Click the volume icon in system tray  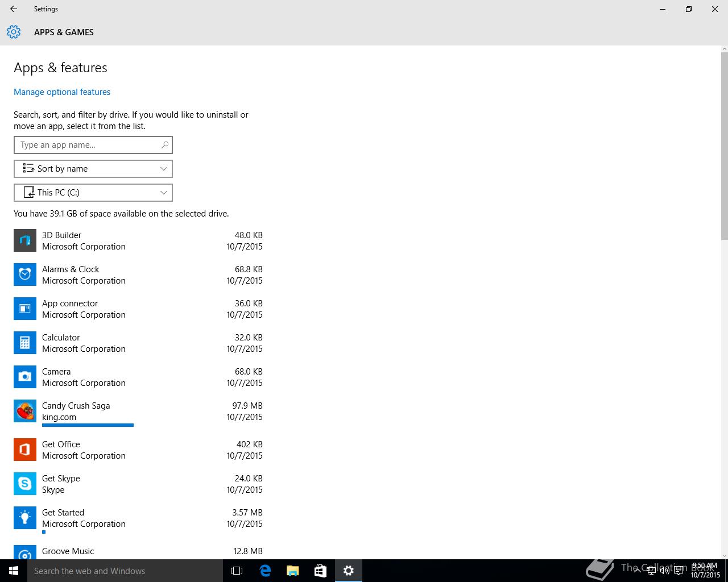(x=665, y=571)
